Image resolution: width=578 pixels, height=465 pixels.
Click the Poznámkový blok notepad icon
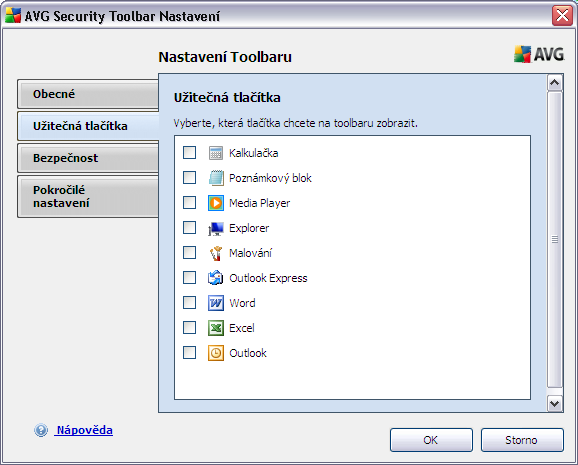point(216,178)
